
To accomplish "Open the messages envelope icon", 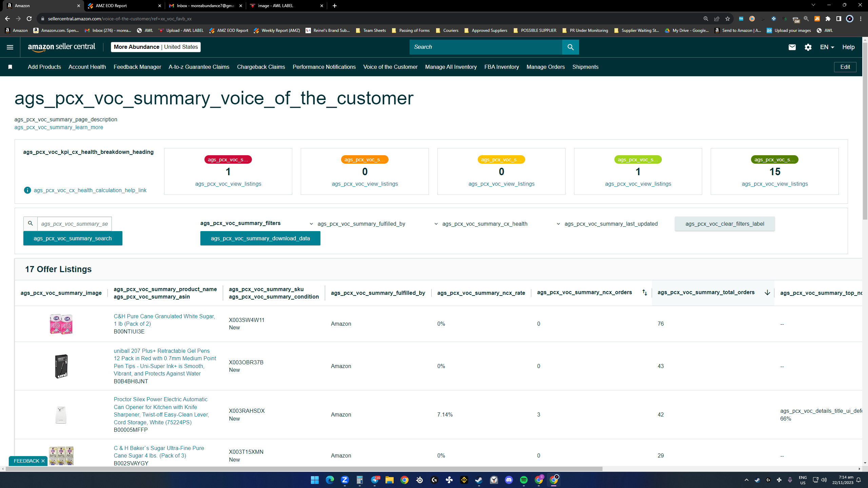I will 792,47.
